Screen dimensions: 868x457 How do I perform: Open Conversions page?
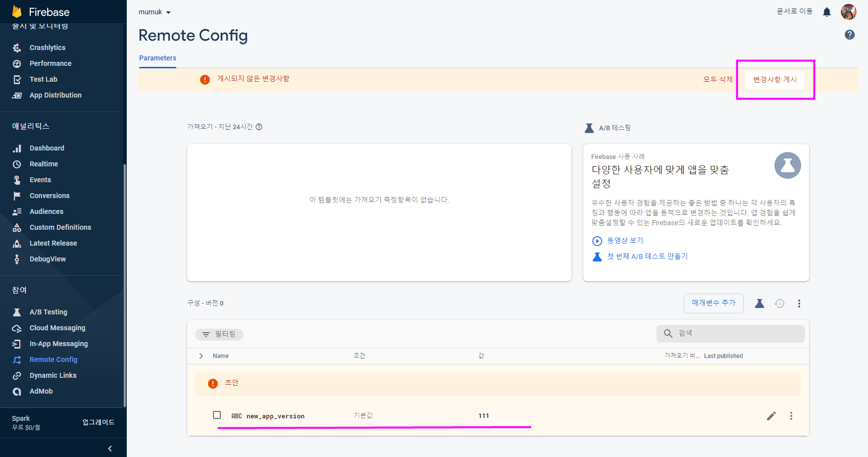tap(50, 196)
